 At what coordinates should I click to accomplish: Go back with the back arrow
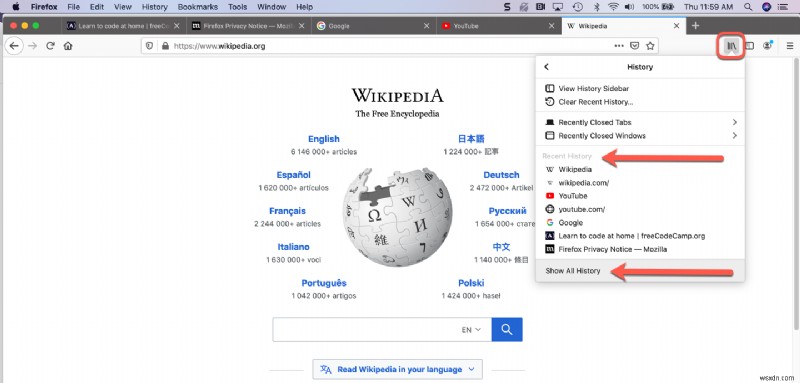[14, 46]
